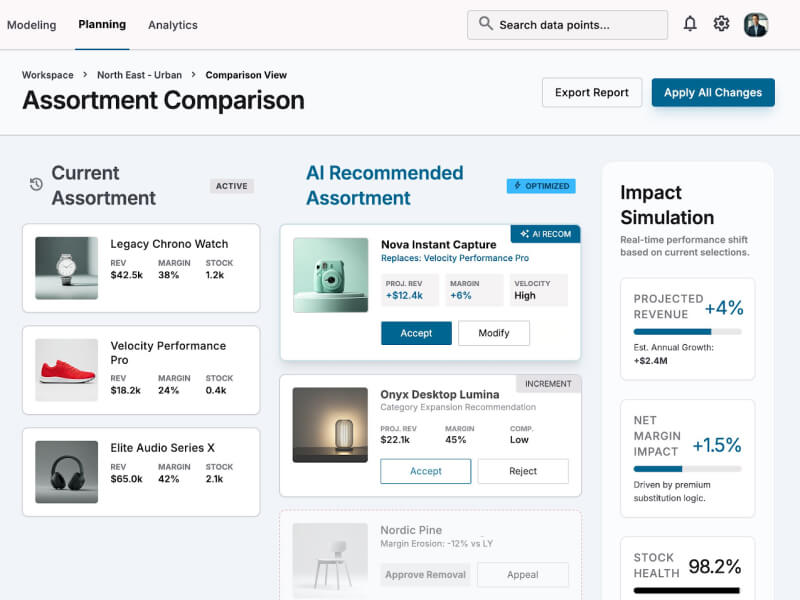Click the Stock Health progress bar
The height and width of the screenshot is (600, 800).
[687, 590]
